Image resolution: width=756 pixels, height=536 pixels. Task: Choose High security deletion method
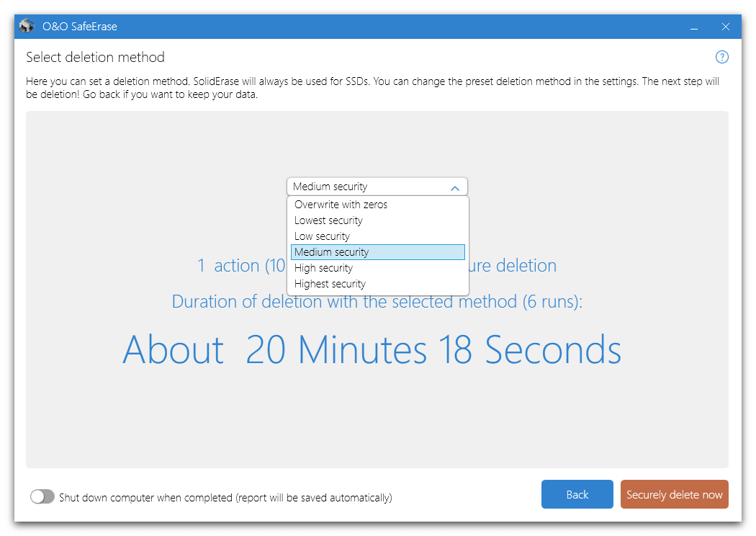coord(377,268)
